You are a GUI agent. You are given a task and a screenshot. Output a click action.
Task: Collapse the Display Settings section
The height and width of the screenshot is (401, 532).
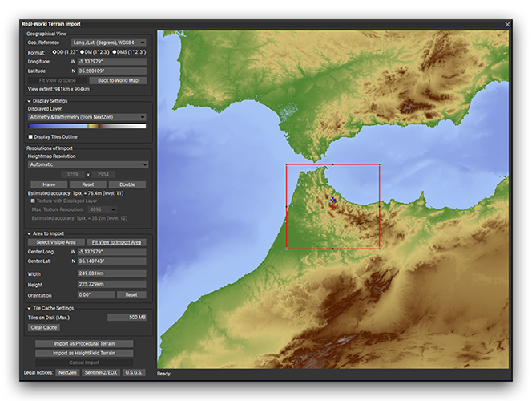(29, 100)
